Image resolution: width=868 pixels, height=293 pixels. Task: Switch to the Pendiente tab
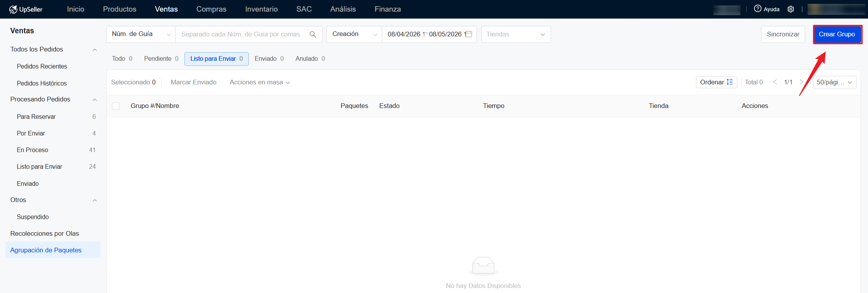pos(161,59)
